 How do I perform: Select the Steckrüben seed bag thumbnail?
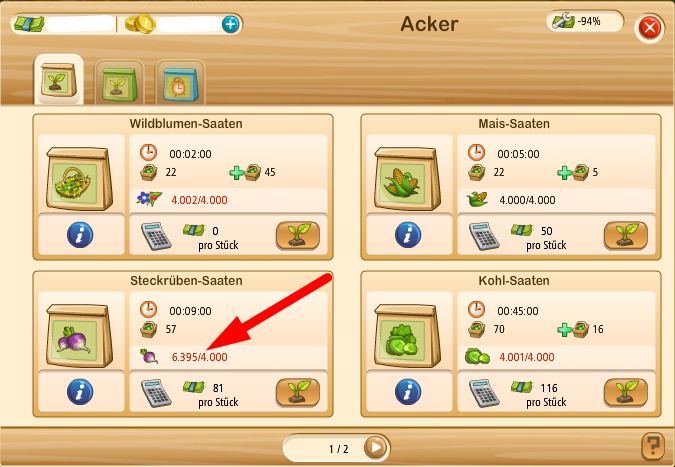[80, 336]
